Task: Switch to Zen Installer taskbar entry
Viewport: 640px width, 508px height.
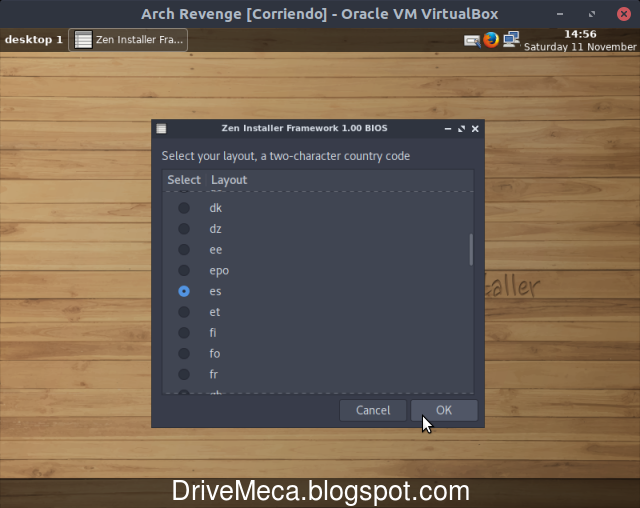Action: click(128, 40)
